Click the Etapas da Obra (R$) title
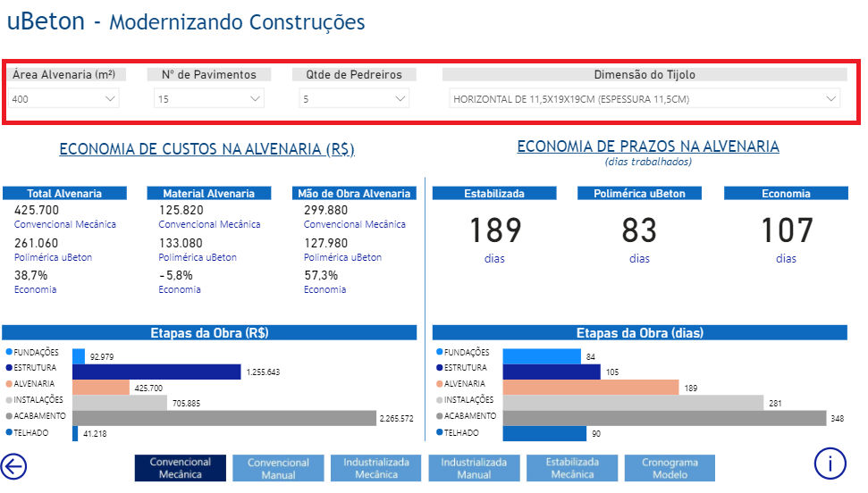Viewport: 868px width, 493px height. (209, 332)
